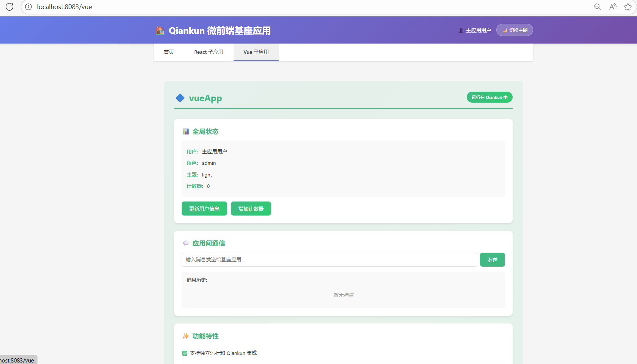Screen dimensions: 637x364
Task: Click the zoom magnifier icon in address bar
Action: pos(597,7)
